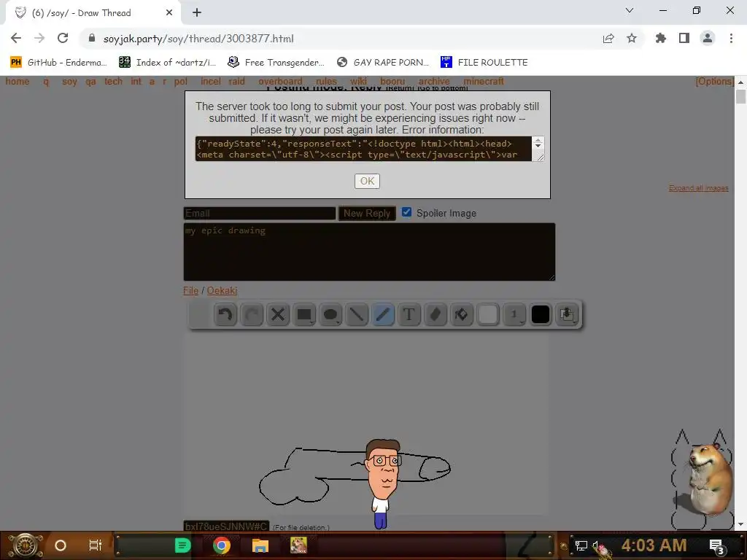Clear the canvas with the X tool

point(278,314)
